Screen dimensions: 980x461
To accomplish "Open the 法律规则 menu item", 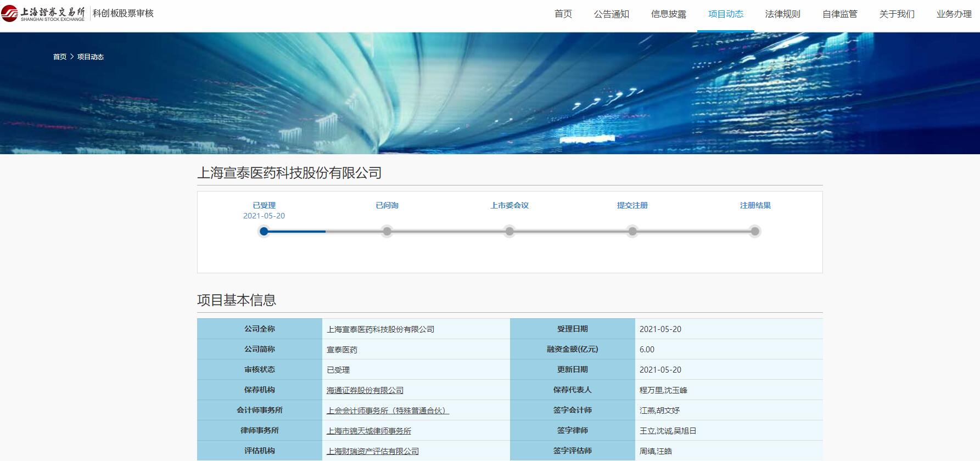I will tap(782, 14).
